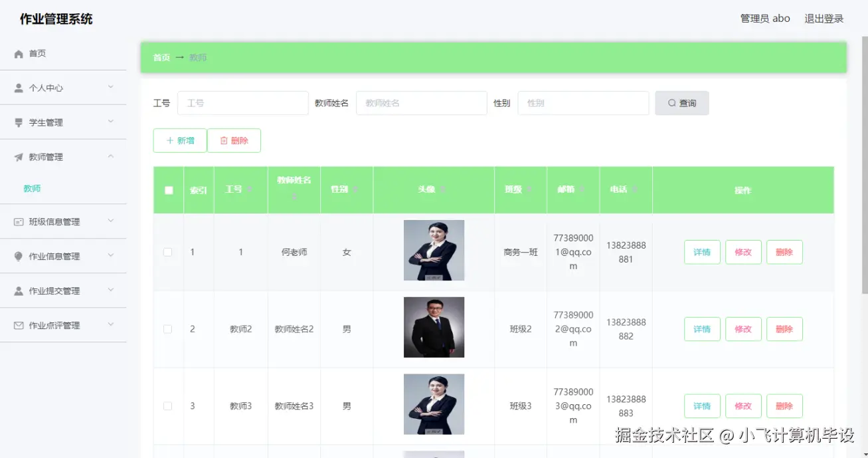Click the 退出登录 logout link
868x458 pixels.
[x=824, y=19]
